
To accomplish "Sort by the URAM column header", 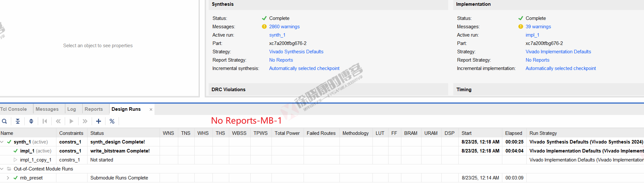I will click(x=431, y=133).
